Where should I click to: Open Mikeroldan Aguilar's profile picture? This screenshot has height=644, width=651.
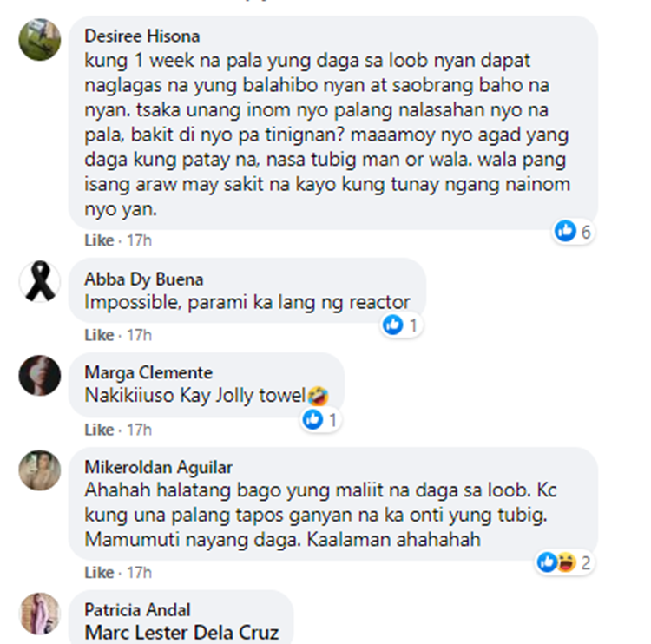[40, 470]
